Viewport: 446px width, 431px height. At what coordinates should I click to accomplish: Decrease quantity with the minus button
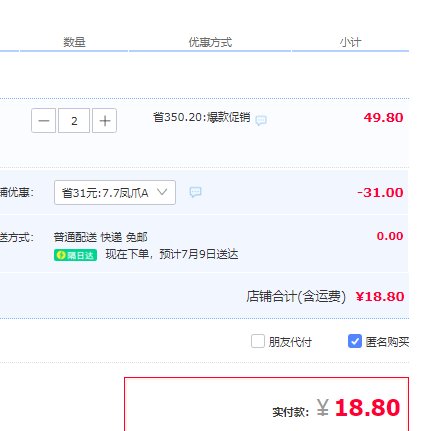point(44,121)
